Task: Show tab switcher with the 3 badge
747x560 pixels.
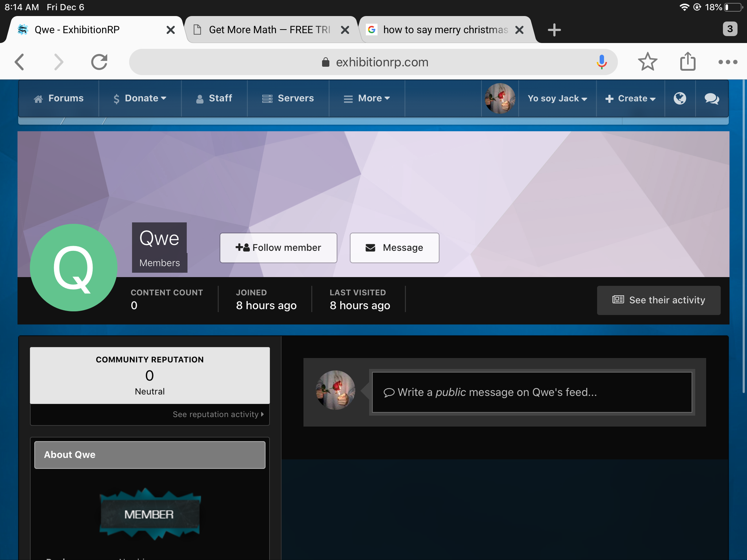Action: point(730,29)
